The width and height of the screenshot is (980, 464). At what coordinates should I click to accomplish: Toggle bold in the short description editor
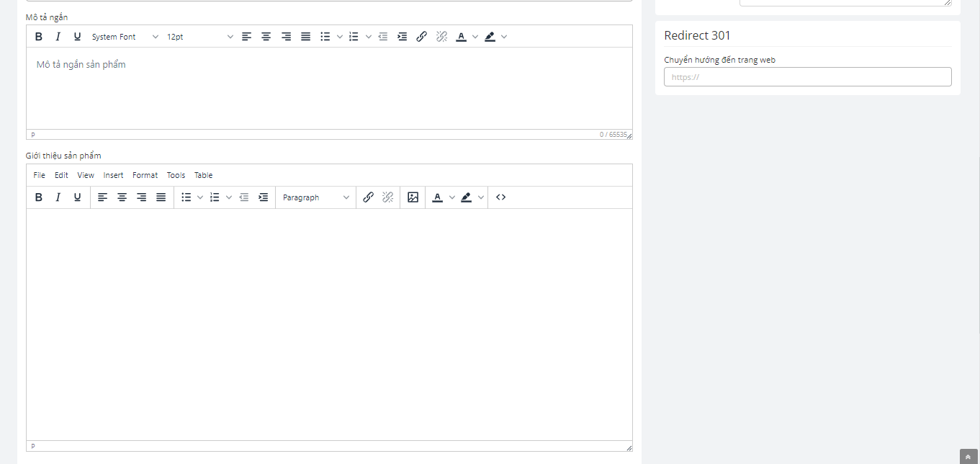pyautogui.click(x=39, y=37)
